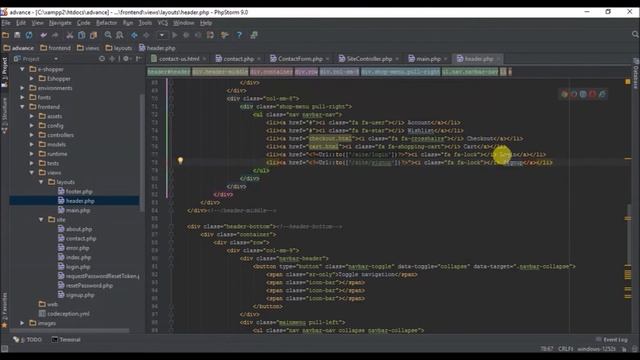Expand the controllers folder
640x360 pixels.
point(32,135)
